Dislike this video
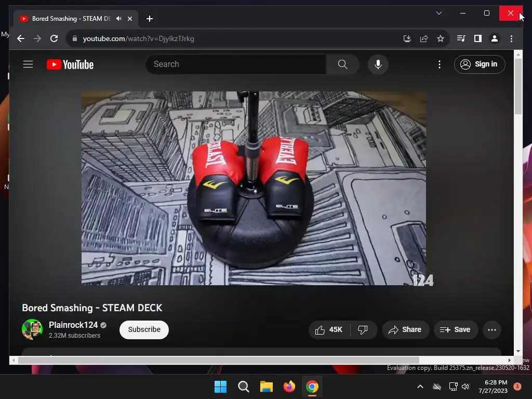The image size is (532, 399). click(x=363, y=330)
